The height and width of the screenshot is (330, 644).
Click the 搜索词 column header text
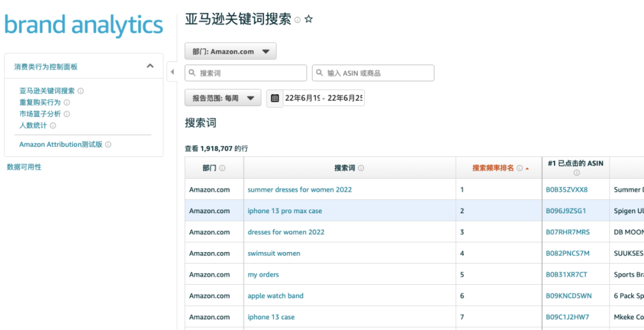click(345, 168)
